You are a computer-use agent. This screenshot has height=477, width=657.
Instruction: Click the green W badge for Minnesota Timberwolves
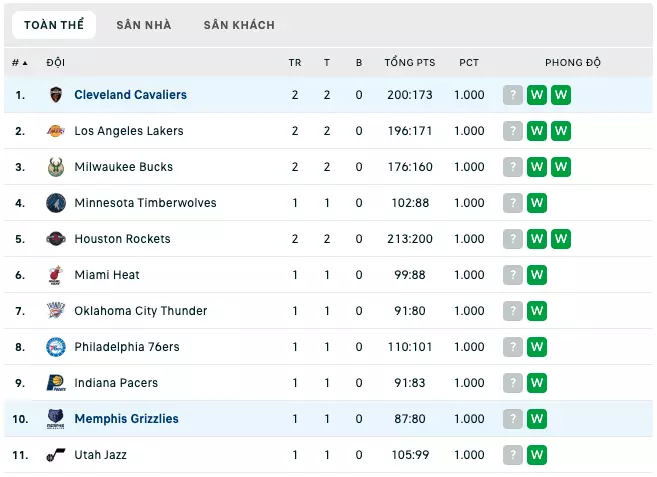(537, 203)
